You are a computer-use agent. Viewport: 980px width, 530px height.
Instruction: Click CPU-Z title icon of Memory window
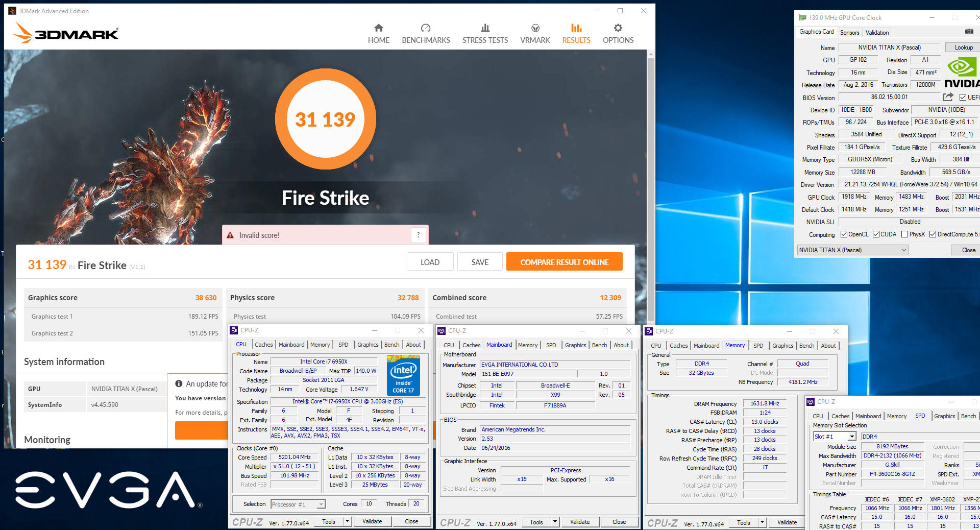649,331
